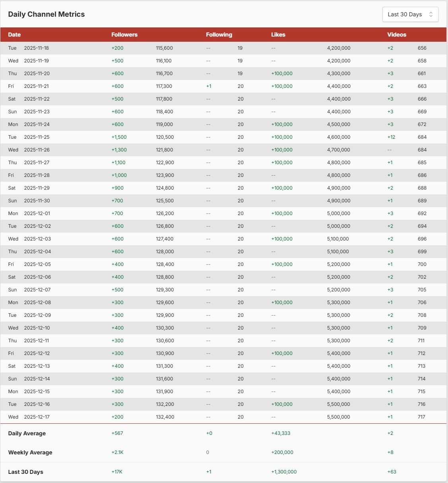Click the Videos column header
This screenshot has width=448, height=483.
tap(396, 35)
